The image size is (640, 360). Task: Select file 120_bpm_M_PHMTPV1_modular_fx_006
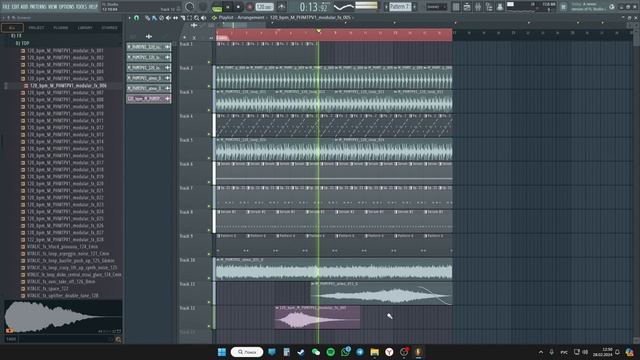click(x=68, y=86)
